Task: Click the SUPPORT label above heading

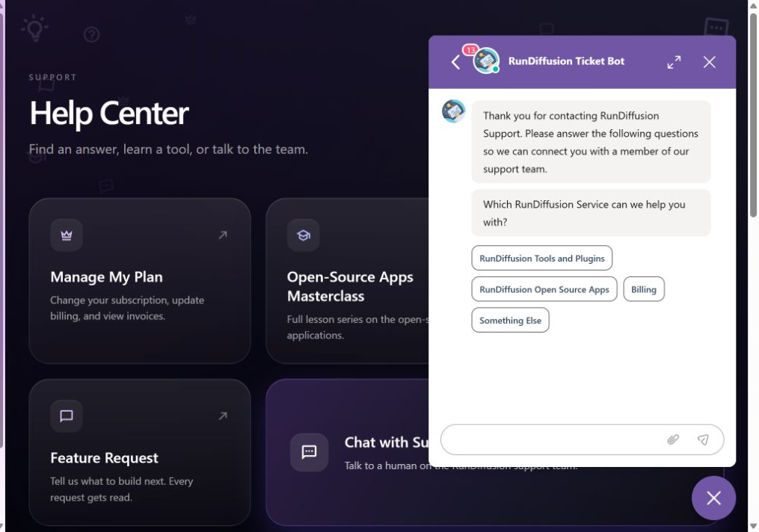Action: click(53, 78)
